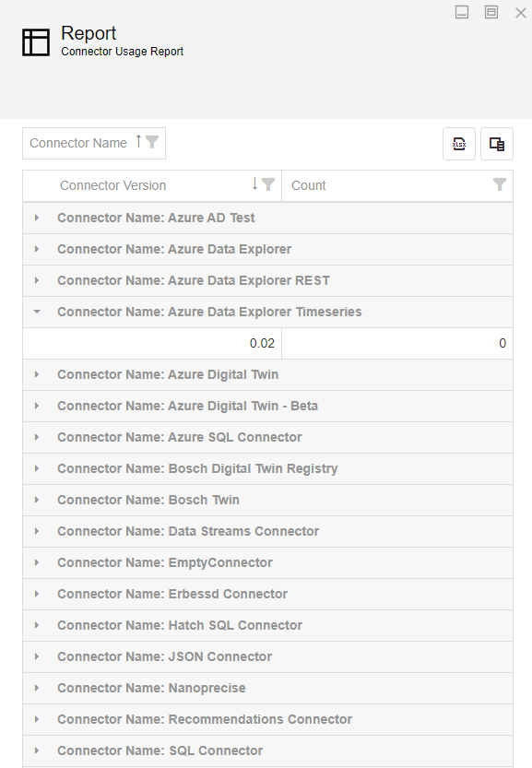Toggle the Nanoprecise group expansion
The width and height of the screenshot is (532, 768).
pos(36,688)
